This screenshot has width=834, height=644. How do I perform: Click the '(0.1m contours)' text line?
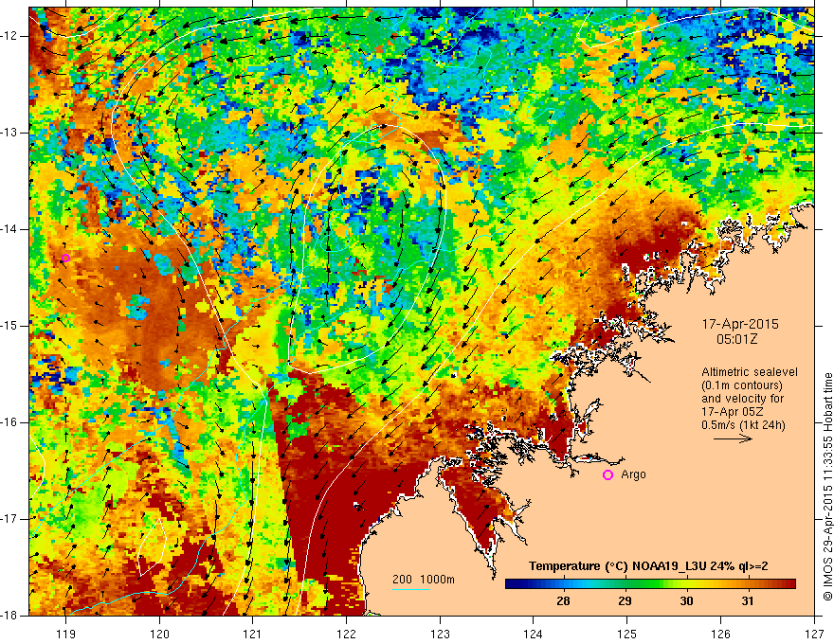(x=742, y=385)
